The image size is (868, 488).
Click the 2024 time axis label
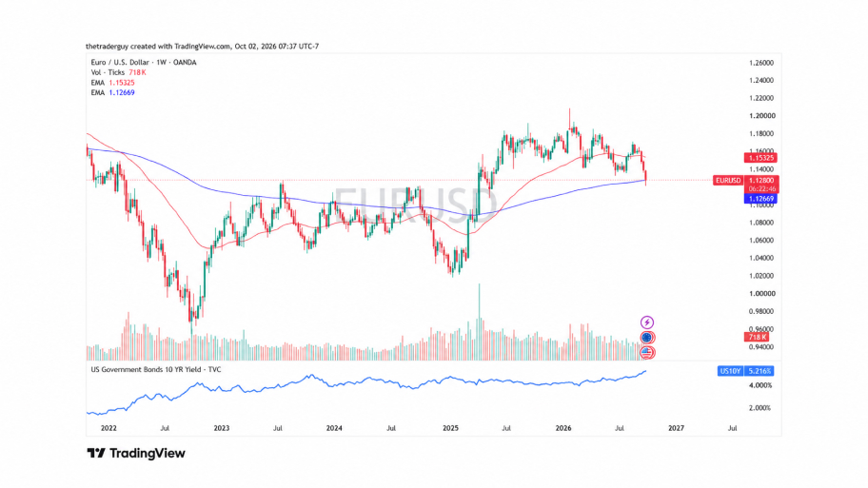pos(334,428)
